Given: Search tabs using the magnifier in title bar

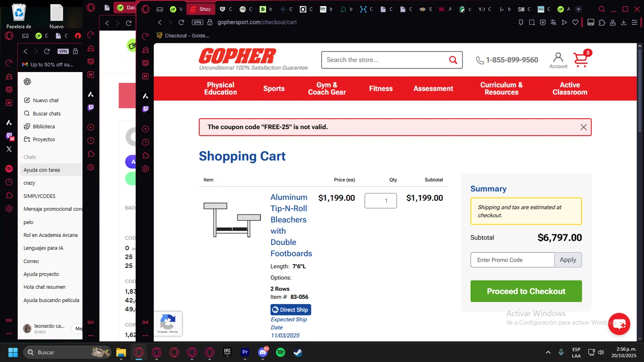Looking at the screenshot, I should point(602,9).
